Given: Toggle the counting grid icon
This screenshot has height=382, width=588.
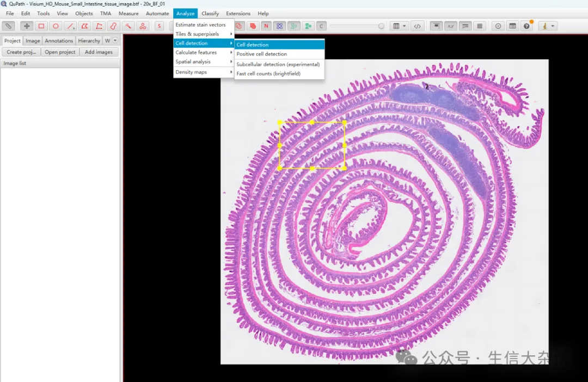Looking at the screenshot, I should [x=480, y=26].
